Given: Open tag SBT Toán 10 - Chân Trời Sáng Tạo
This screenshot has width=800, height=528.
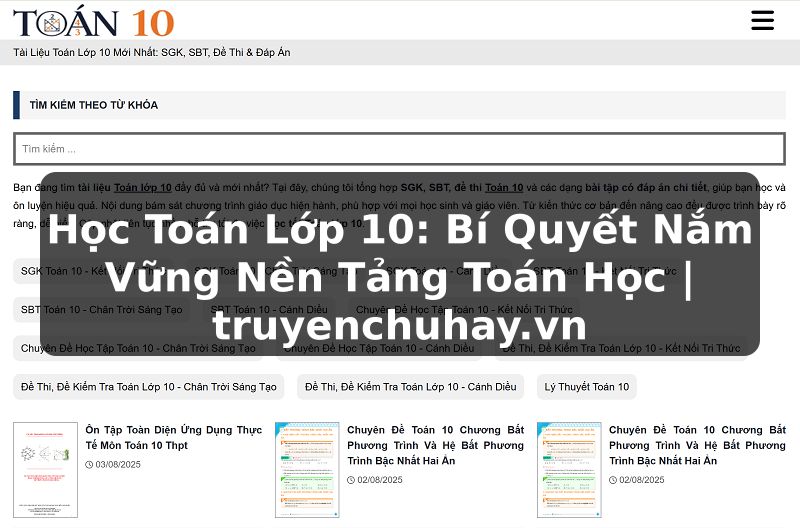Looking at the screenshot, I should 102,310.
